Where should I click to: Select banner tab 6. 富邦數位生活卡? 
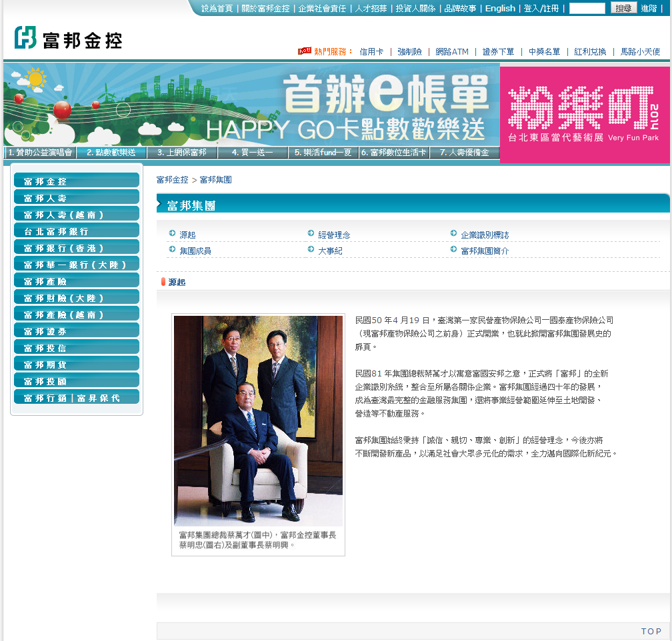pyautogui.click(x=393, y=153)
